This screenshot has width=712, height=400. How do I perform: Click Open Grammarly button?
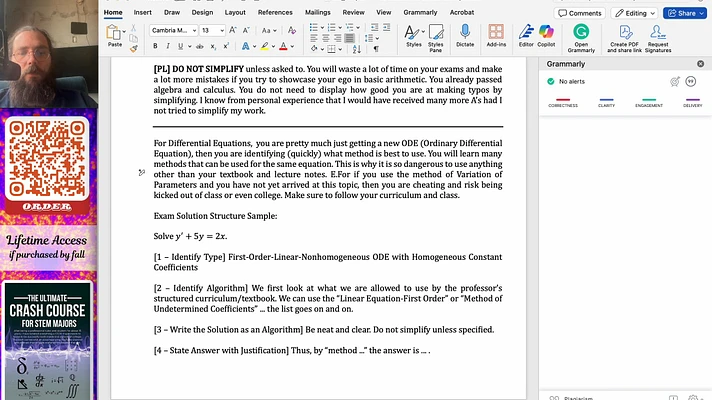tap(581, 38)
